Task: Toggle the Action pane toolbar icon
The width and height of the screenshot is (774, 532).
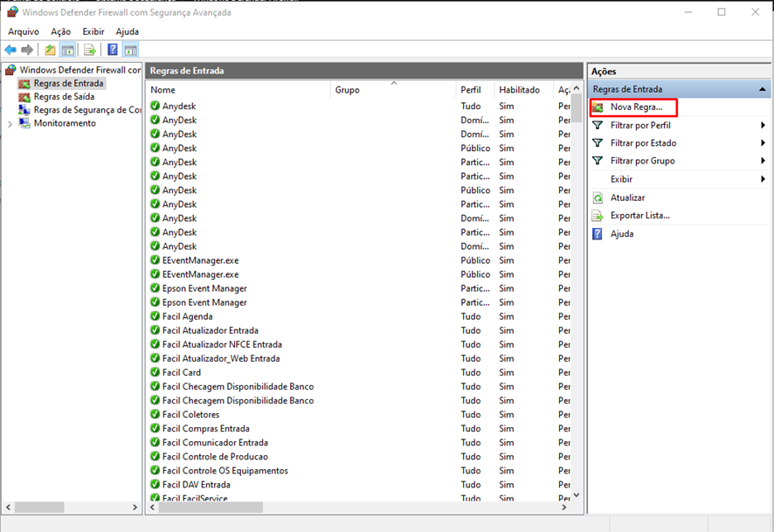Action: point(130,49)
